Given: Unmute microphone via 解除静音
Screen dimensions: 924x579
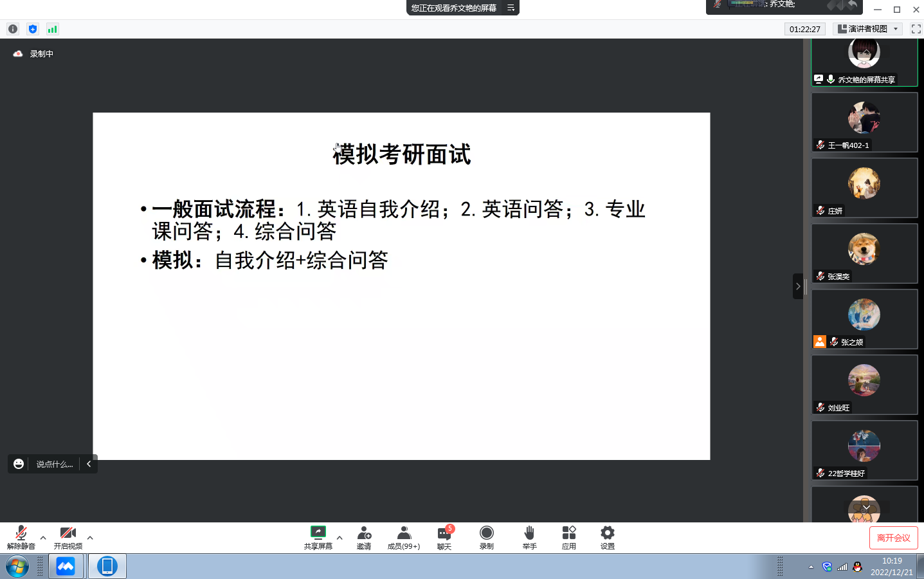Looking at the screenshot, I should [21, 537].
